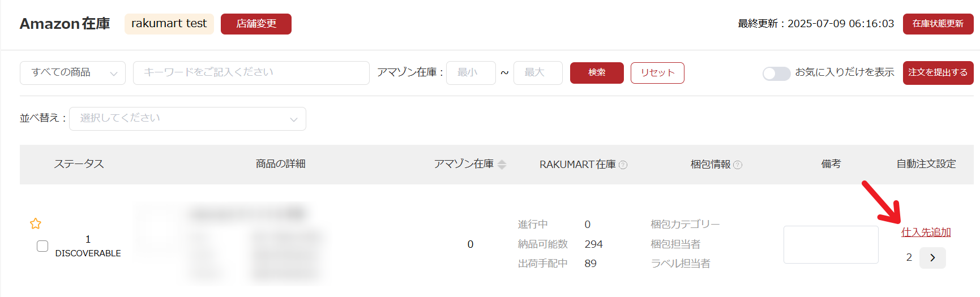Click the 検索 search button

click(597, 73)
